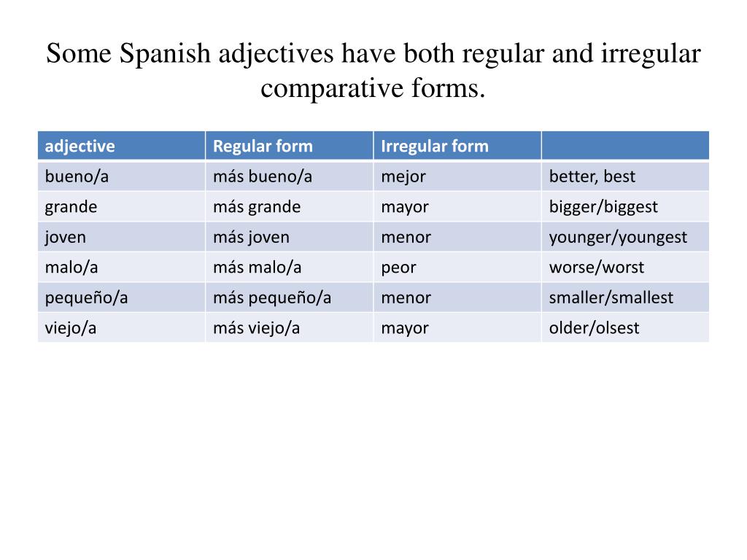Click the 'better, best' cell
Image resolution: width=747 pixels, height=560 pixels.
625,176
